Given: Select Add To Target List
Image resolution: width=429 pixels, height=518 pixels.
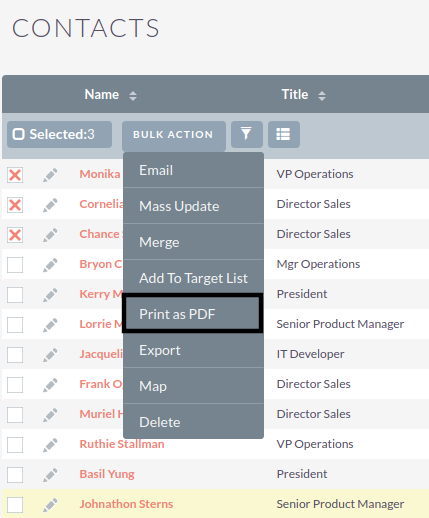Looking at the screenshot, I should click(193, 278).
